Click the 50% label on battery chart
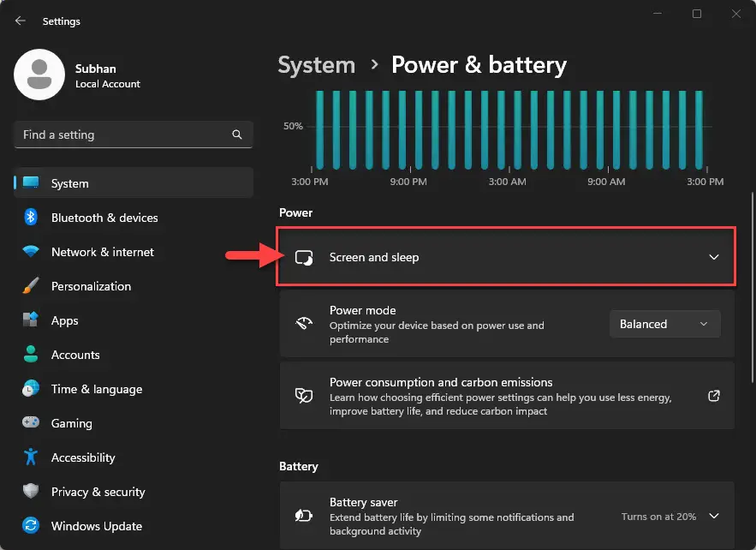 pyautogui.click(x=293, y=126)
